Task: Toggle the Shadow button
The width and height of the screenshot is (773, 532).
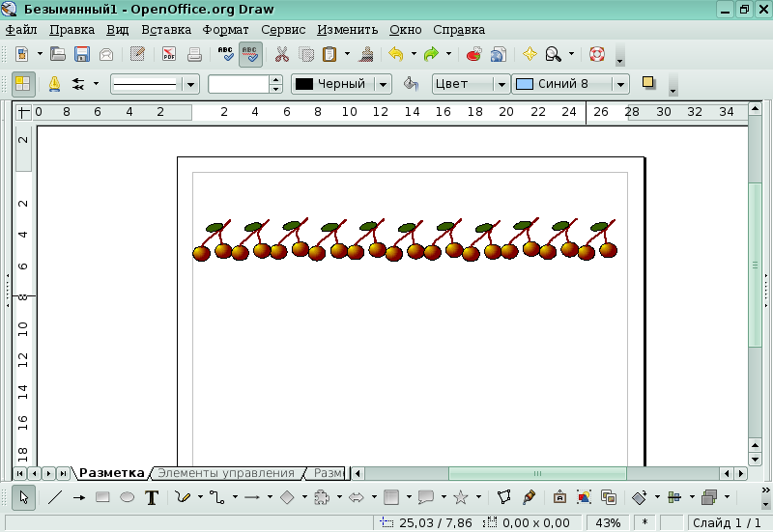Action: [x=648, y=83]
